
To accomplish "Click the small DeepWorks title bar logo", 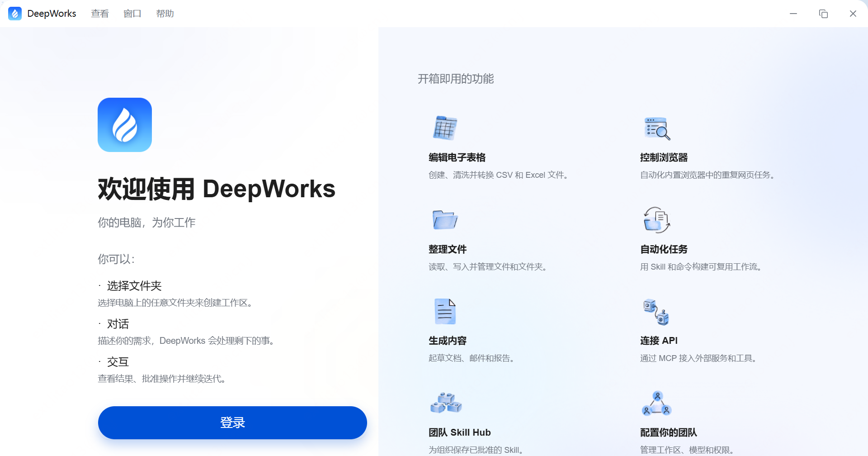I will (15, 14).
